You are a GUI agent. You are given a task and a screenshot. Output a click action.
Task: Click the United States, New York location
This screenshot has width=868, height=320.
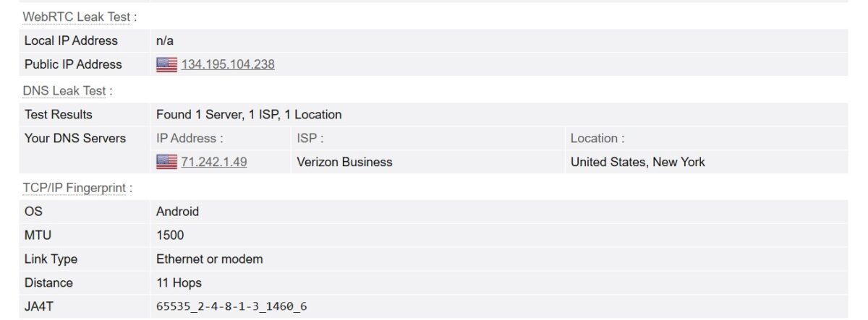tap(637, 162)
